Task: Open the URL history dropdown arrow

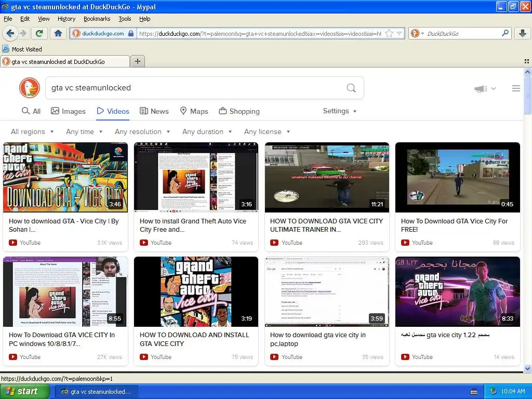Action: (400, 33)
